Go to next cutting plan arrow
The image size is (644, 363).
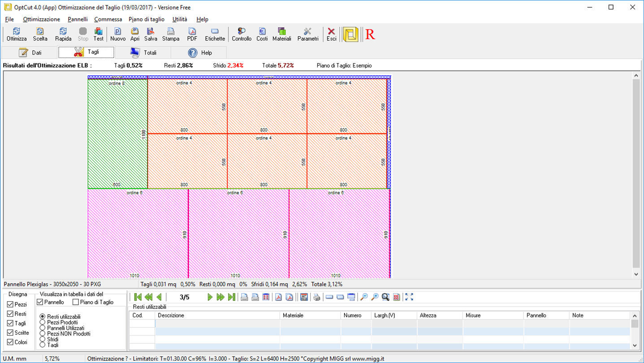point(210,297)
